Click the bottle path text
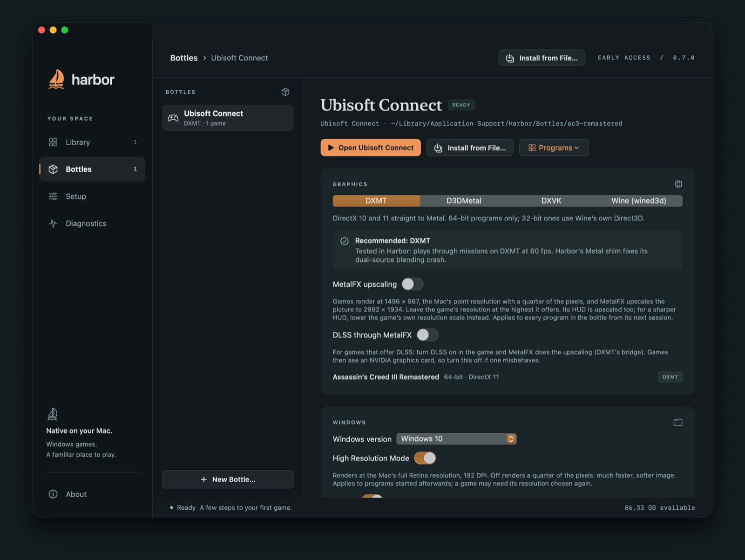 point(507,123)
